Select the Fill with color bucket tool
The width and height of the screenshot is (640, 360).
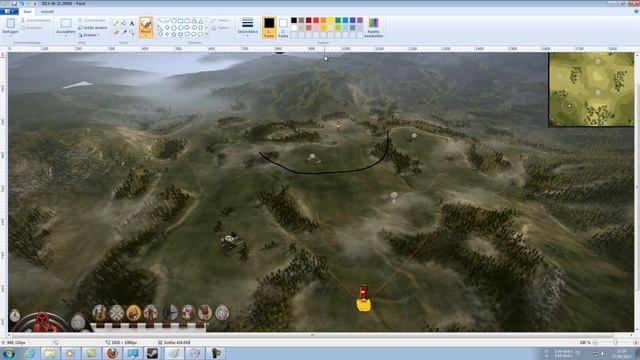tap(124, 23)
